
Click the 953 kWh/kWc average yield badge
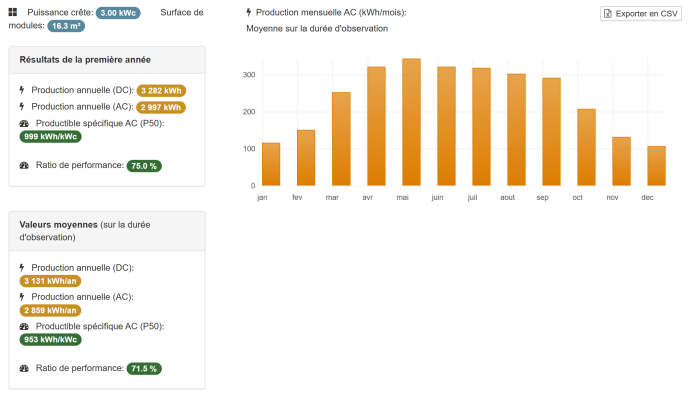click(52, 339)
